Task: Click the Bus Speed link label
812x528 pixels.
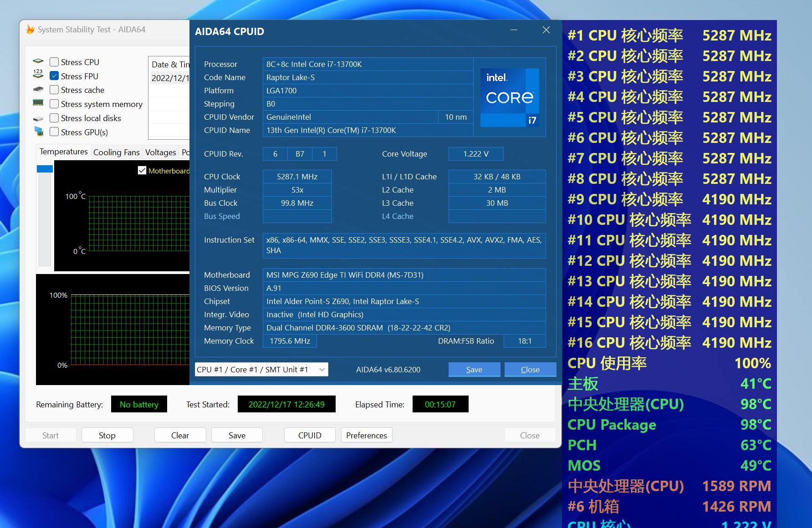Action: 222,216
